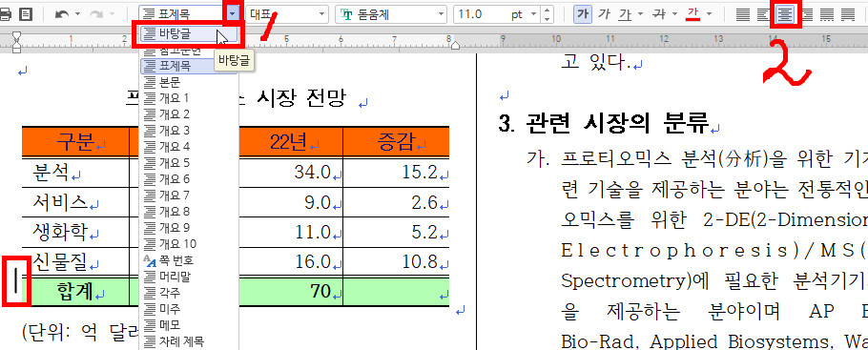Open underline style dropdown arrow
The width and height of the screenshot is (868, 350).
(x=641, y=14)
